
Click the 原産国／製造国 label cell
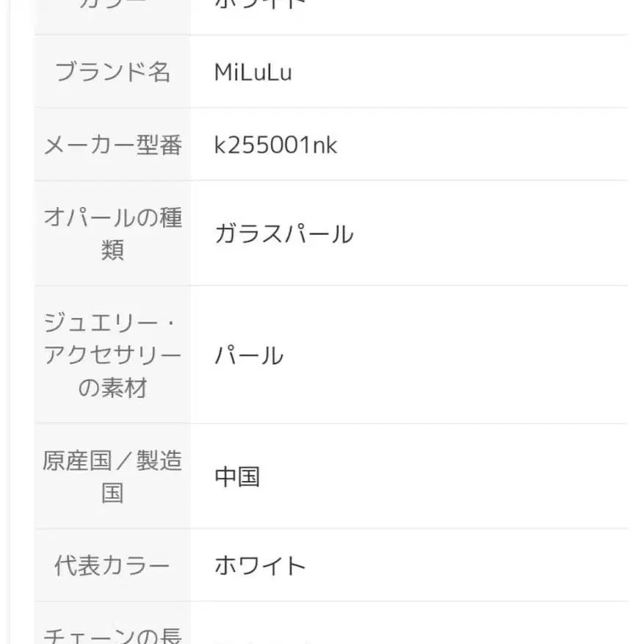(112, 476)
